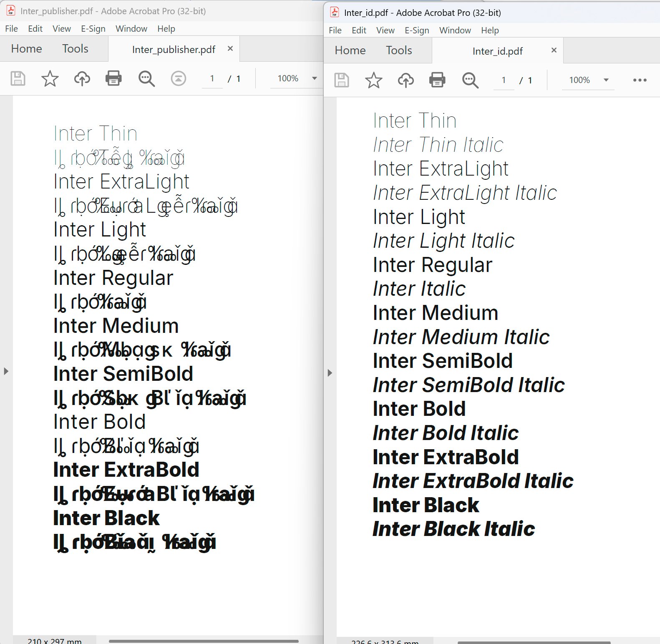
Task: Open E-Sign menu in Inter_publisher window
Action: (x=93, y=29)
